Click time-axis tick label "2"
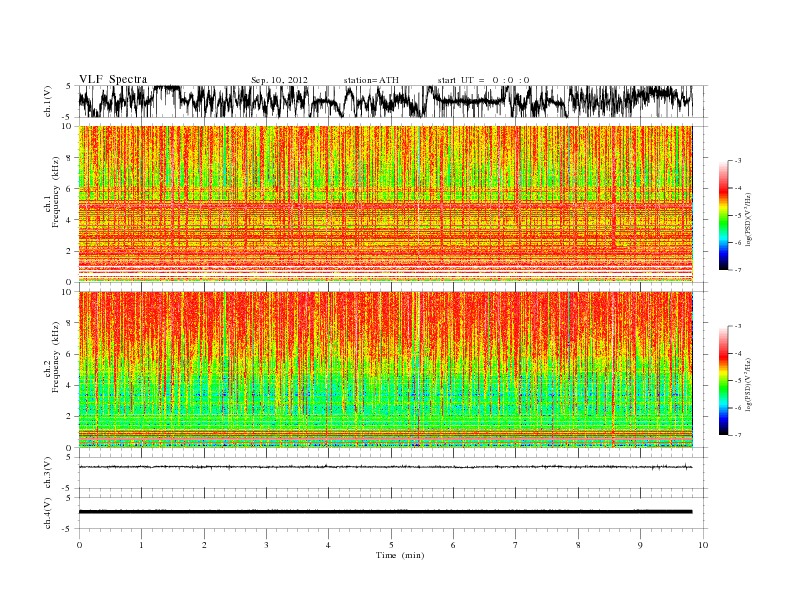This screenshot has width=792, height=612. point(204,545)
